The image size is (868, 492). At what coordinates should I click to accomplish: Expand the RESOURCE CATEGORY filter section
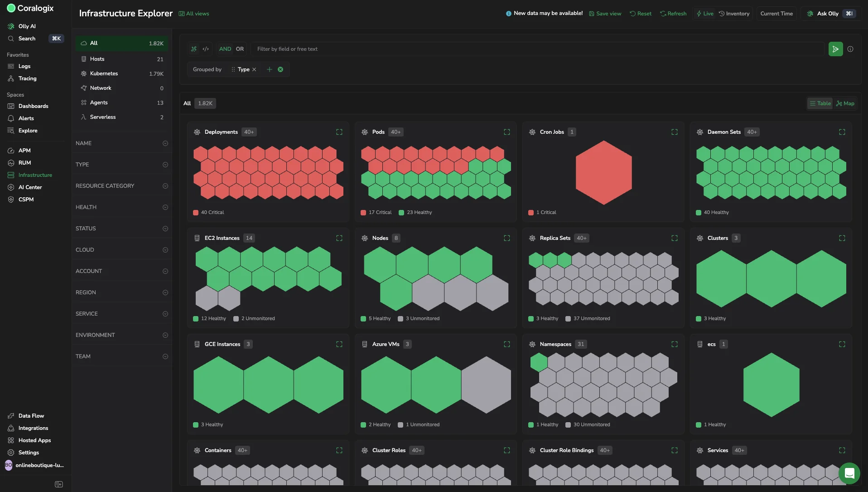[x=122, y=186]
